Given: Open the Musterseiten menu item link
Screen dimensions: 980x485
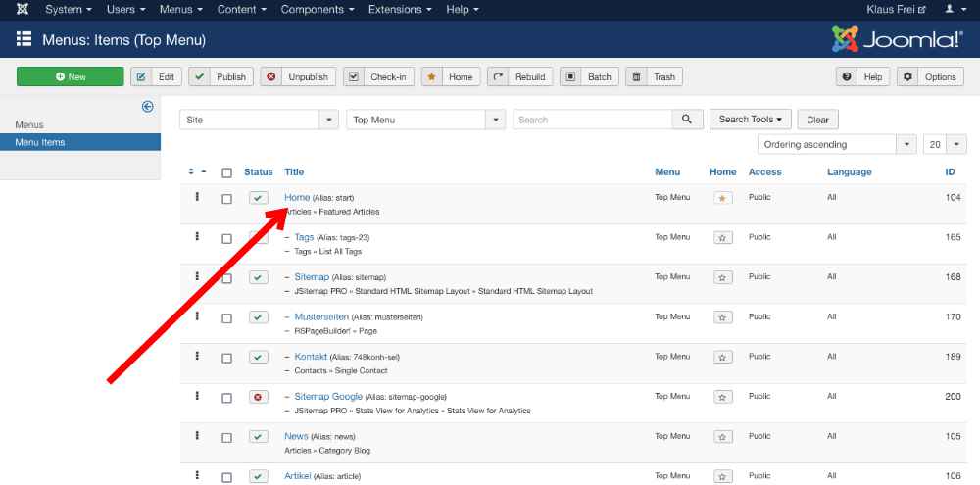Looking at the screenshot, I should [321, 316].
